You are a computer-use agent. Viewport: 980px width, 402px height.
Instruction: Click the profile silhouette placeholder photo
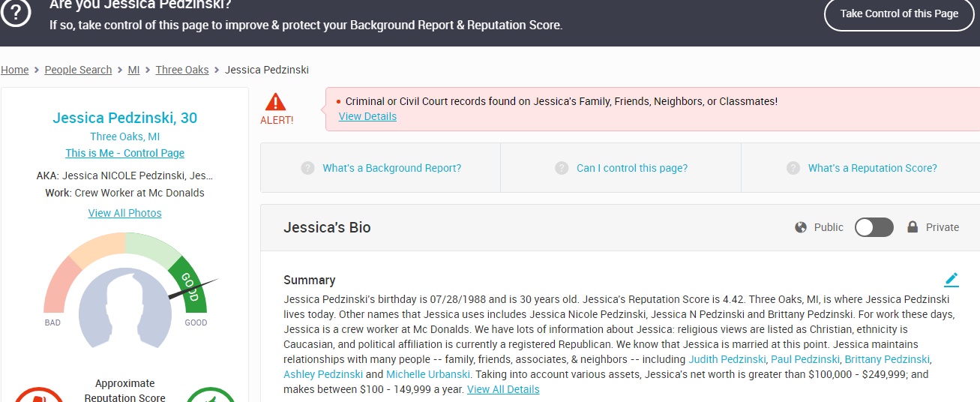(x=125, y=307)
